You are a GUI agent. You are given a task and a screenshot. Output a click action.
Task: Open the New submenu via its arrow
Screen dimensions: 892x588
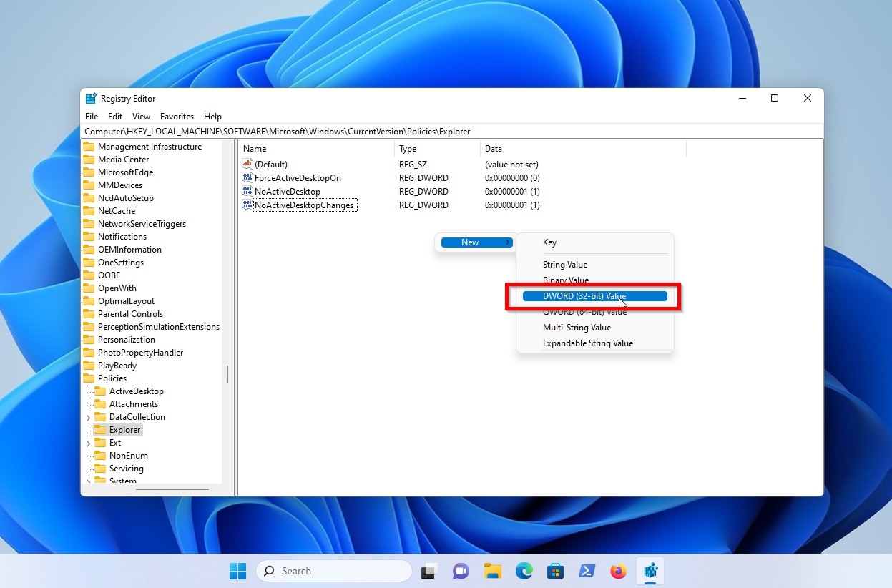coord(509,242)
